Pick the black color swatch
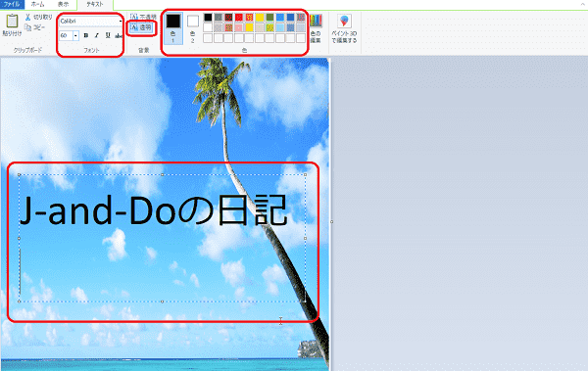The width and height of the screenshot is (588, 371). click(x=208, y=18)
